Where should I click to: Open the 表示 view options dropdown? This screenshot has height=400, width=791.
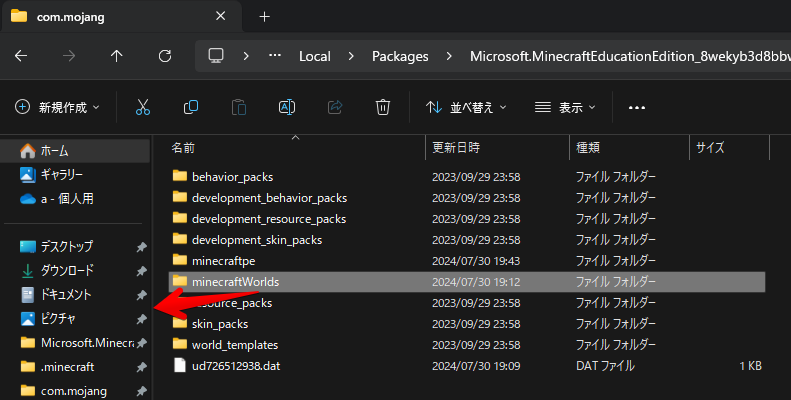(565, 107)
